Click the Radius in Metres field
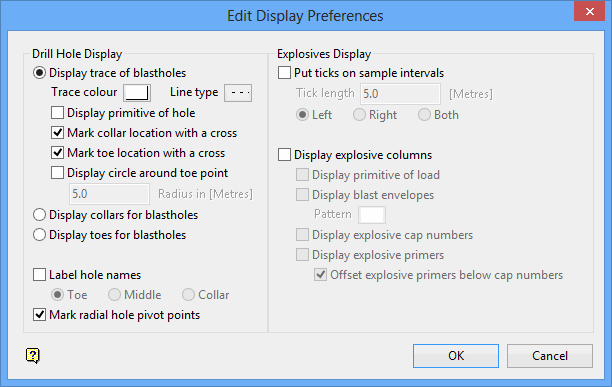This screenshot has height=387, width=612. [109, 194]
